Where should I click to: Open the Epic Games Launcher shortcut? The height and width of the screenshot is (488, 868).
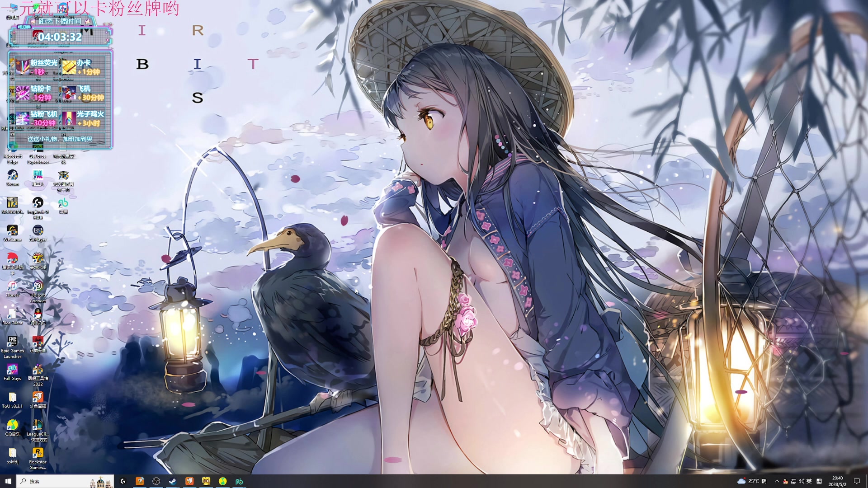click(x=12, y=342)
